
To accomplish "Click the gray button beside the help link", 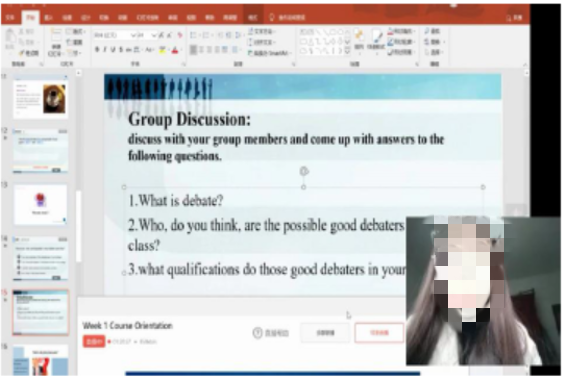I will click(325, 333).
